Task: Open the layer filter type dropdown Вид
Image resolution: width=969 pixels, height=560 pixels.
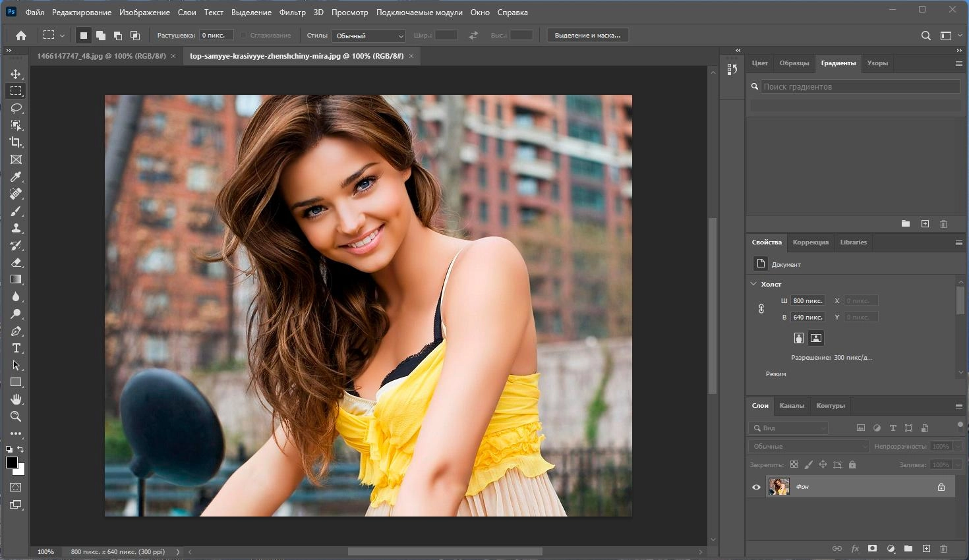Action: (789, 428)
